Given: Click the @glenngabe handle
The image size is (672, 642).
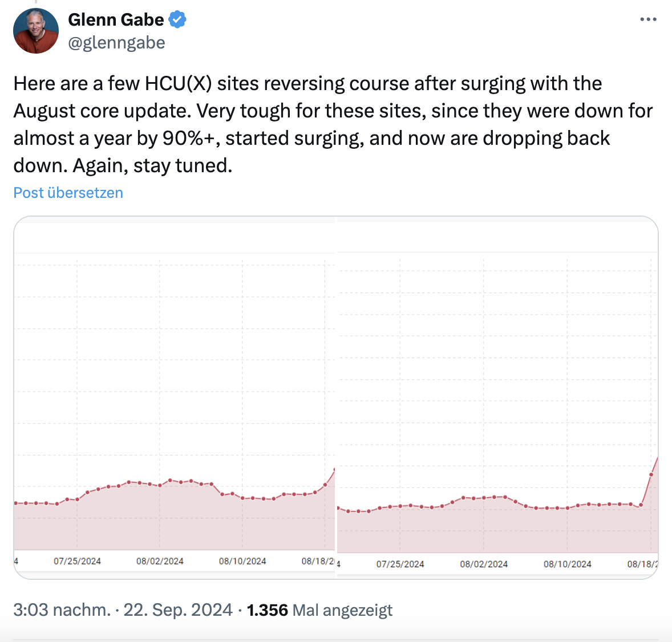Looking at the screenshot, I should pos(116,42).
